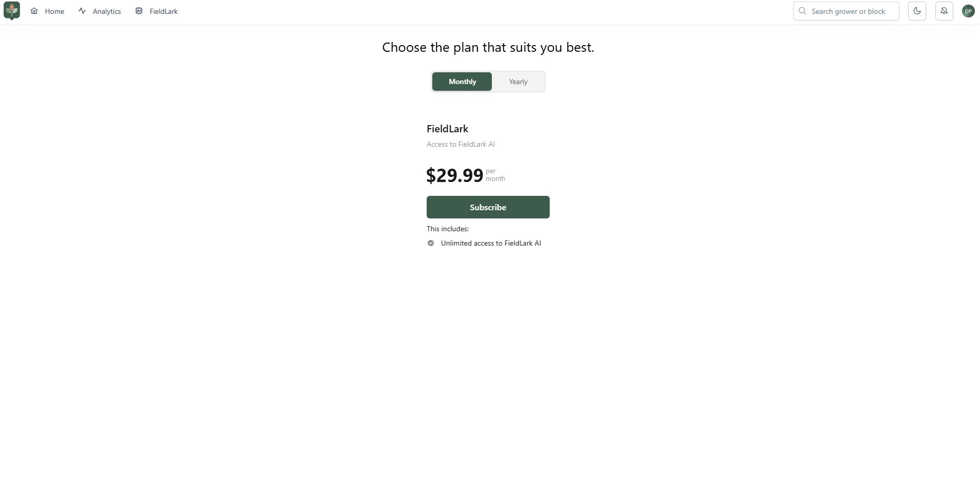The width and height of the screenshot is (980, 483).
Task: Click the FieldLark plant logo
Action: [x=11, y=11]
